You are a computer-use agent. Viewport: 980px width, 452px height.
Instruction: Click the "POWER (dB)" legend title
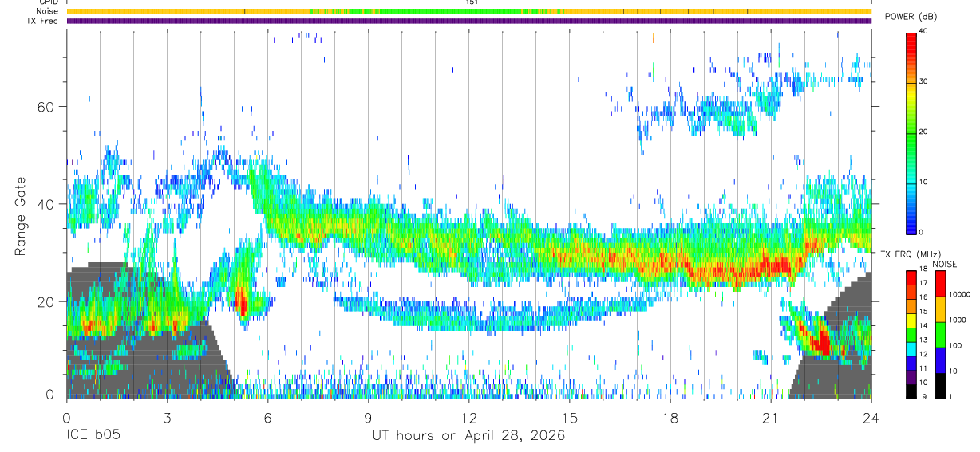[x=911, y=18]
